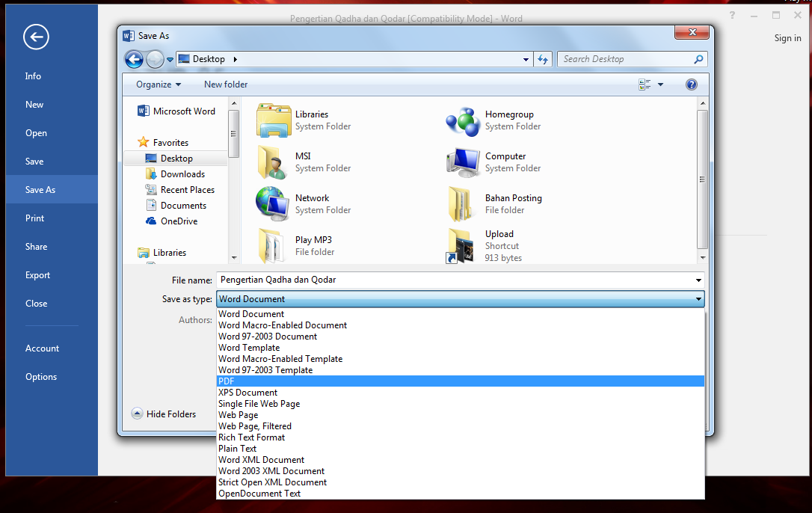Click Save in the backstage sidebar
Viewport: 812px width, 513px height.
[x=52, y=162]
